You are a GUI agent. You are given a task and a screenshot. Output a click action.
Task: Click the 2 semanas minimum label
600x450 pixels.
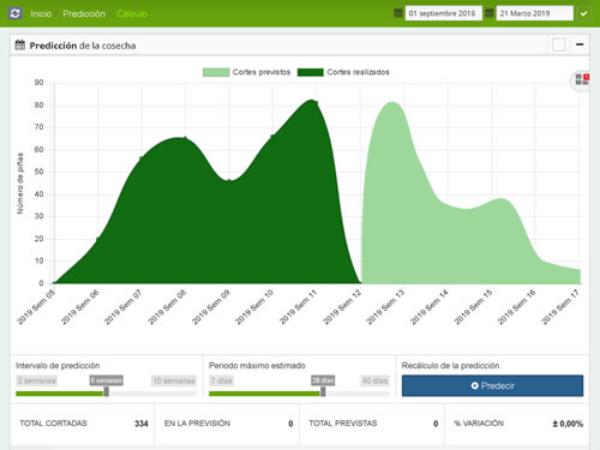pos(37,381)
